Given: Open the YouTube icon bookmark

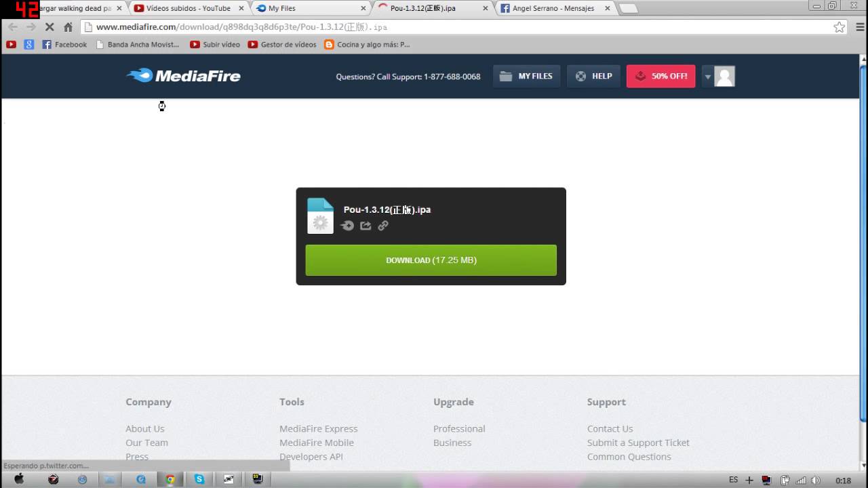Looking at the screenshot, I should point(11,45).
